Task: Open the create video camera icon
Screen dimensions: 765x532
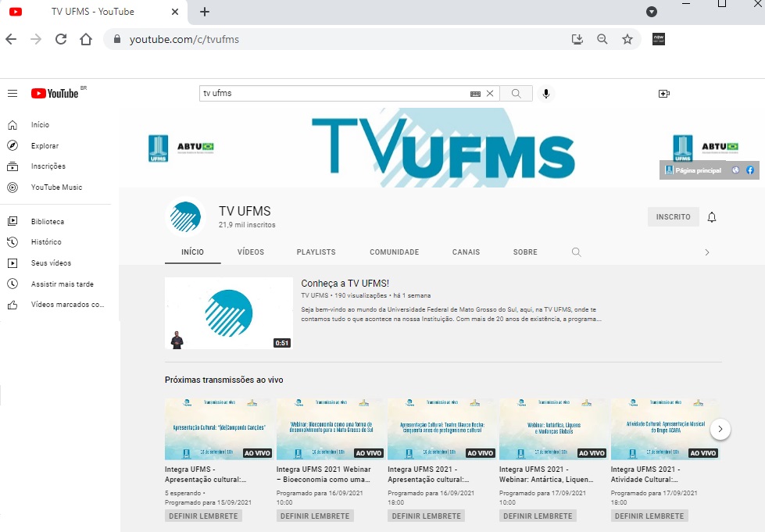Action: pos(663,94)
